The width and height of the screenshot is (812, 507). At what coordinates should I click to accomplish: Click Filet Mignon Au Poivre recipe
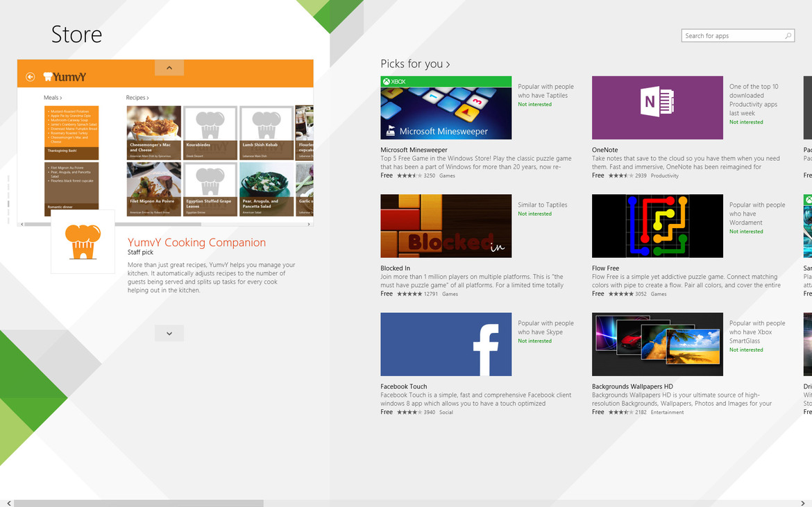tap(154, 189)
